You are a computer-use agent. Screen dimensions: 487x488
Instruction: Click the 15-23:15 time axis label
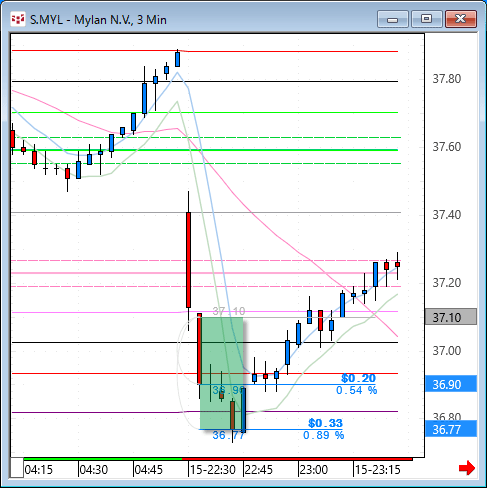point(378,470)
